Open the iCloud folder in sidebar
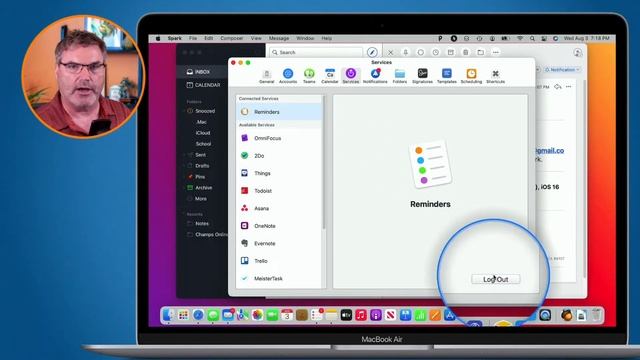640x360 pixels. [203, 133]
